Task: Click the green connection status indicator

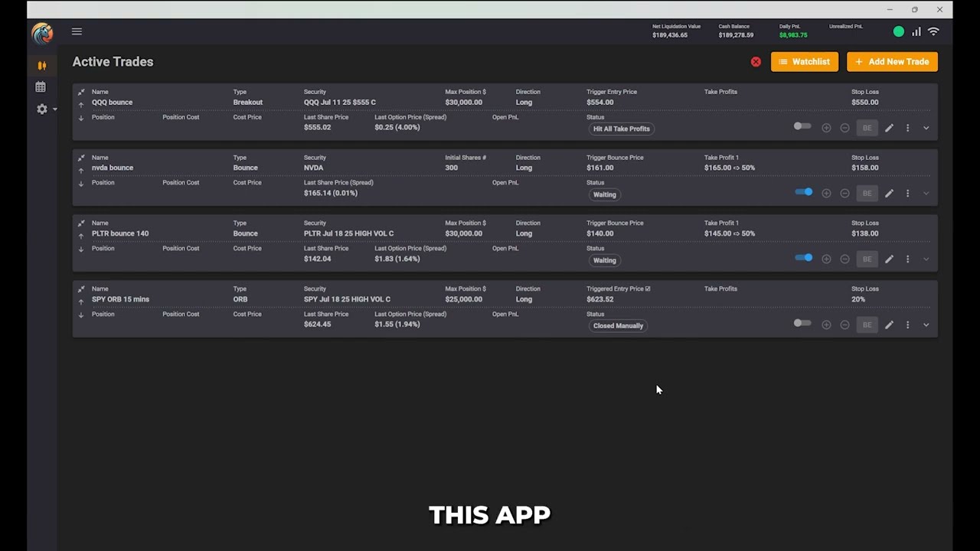Action: 899,31
